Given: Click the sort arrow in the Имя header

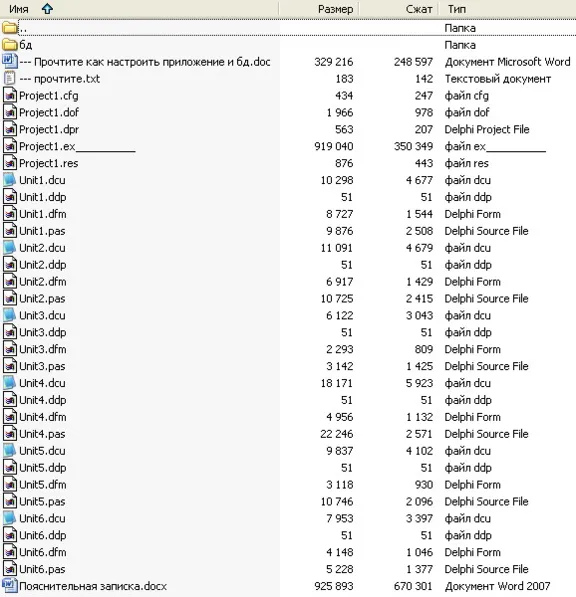Looking at the screenshot, I should 47,9.
